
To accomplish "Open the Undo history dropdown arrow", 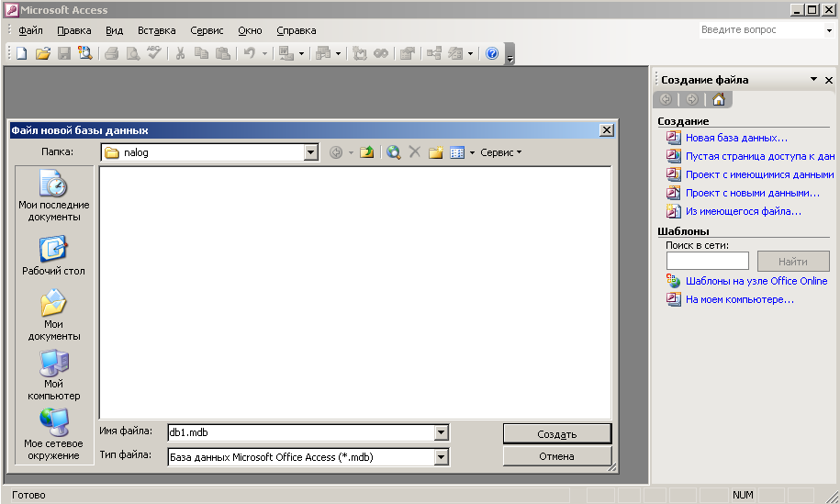I will (x=264, y=53).
